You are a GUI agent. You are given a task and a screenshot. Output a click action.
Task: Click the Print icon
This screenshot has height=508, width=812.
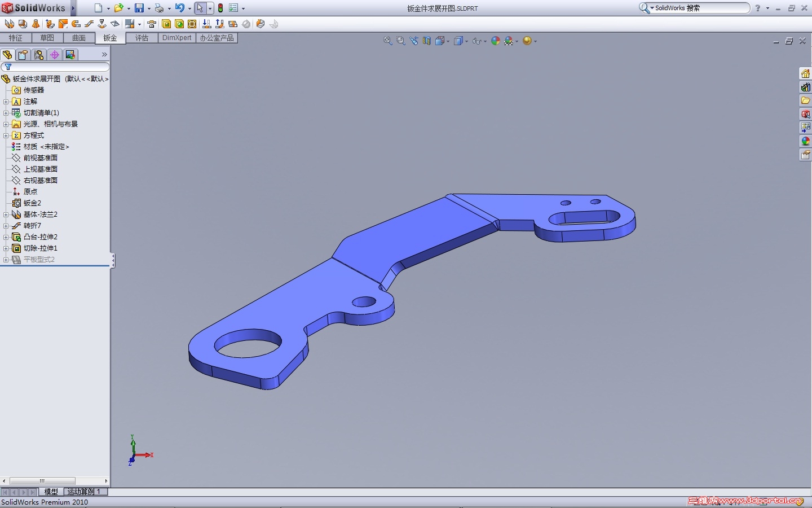[159, 8]
